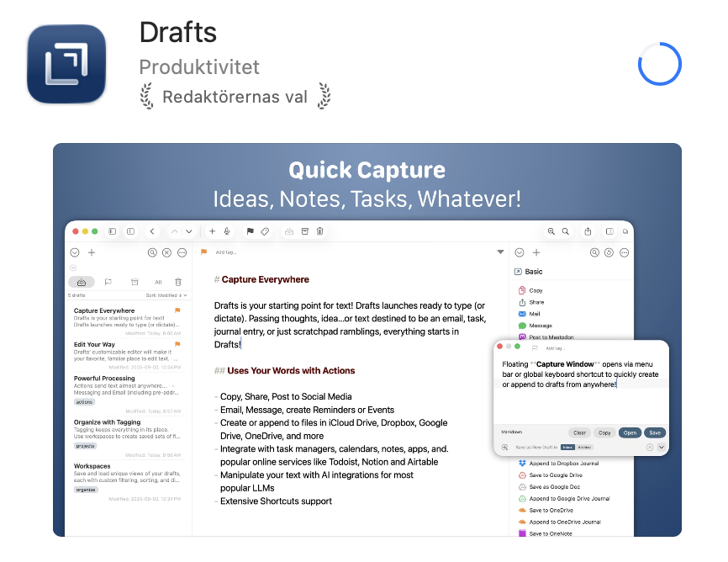Select the Archive destination in capture window
This screenshot has width=728, height=562.
pos(584,448)
